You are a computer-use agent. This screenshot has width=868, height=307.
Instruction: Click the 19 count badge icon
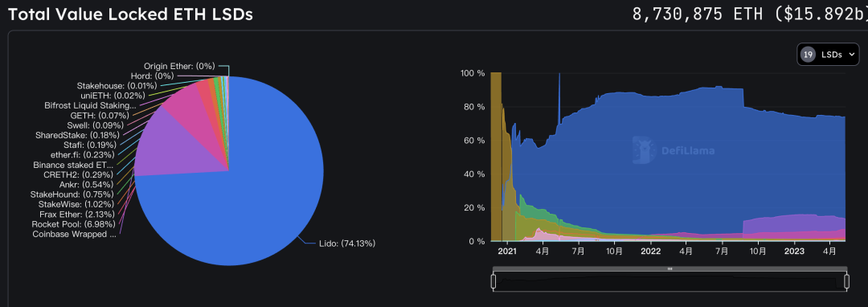click(x=809, y=54)
